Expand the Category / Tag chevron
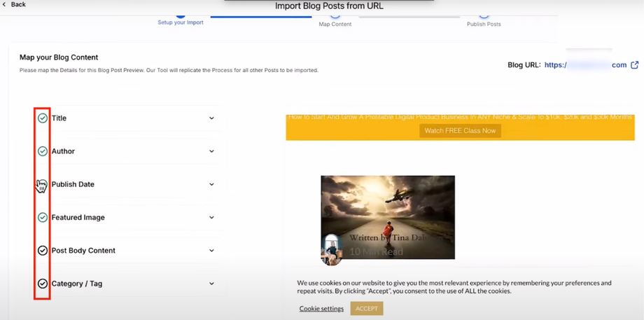 (x=211, y=284)
